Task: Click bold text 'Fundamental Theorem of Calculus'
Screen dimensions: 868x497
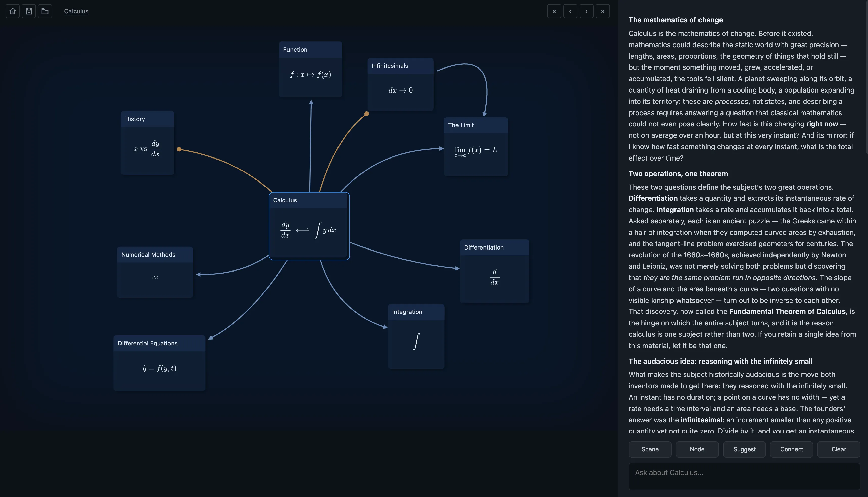Action: point(787,311)
